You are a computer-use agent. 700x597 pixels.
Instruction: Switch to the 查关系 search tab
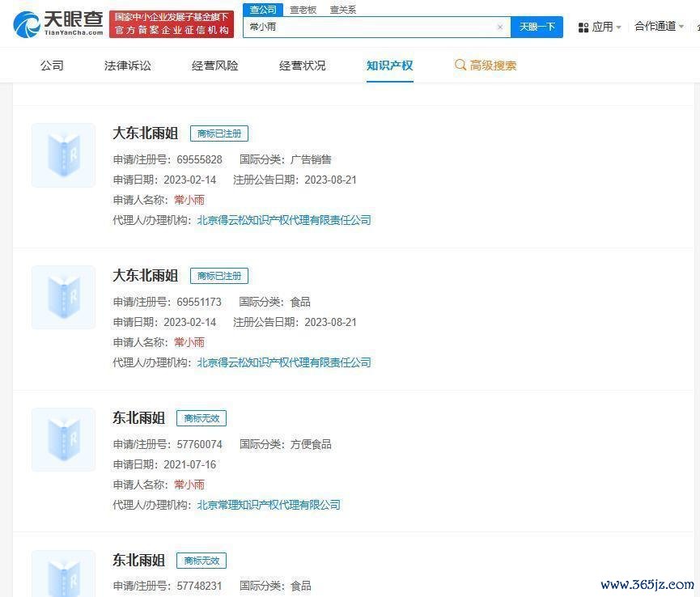[x=342, y=10]
